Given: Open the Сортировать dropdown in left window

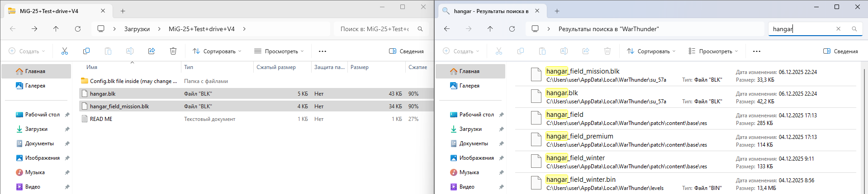Looking at the screenshot, I should coord(217,51).
